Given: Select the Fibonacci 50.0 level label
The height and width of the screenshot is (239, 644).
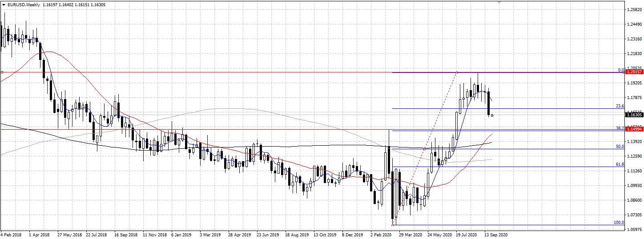Looking at the screenshot, I should point(620,146).
